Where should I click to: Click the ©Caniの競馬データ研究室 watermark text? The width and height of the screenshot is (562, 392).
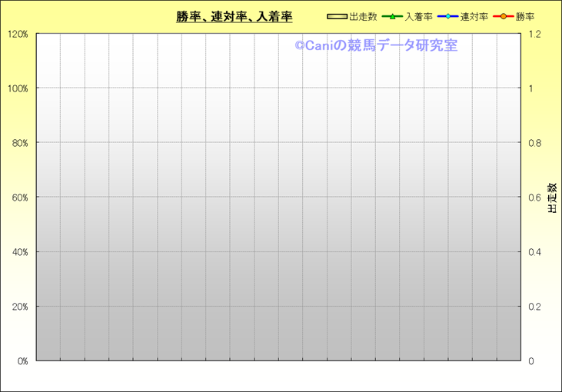[376, 45]
